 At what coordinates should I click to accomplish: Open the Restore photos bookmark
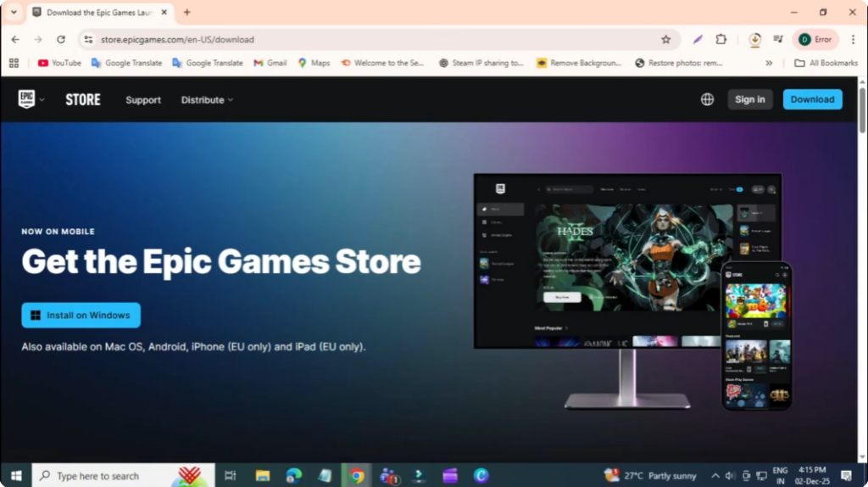[679, 63]
